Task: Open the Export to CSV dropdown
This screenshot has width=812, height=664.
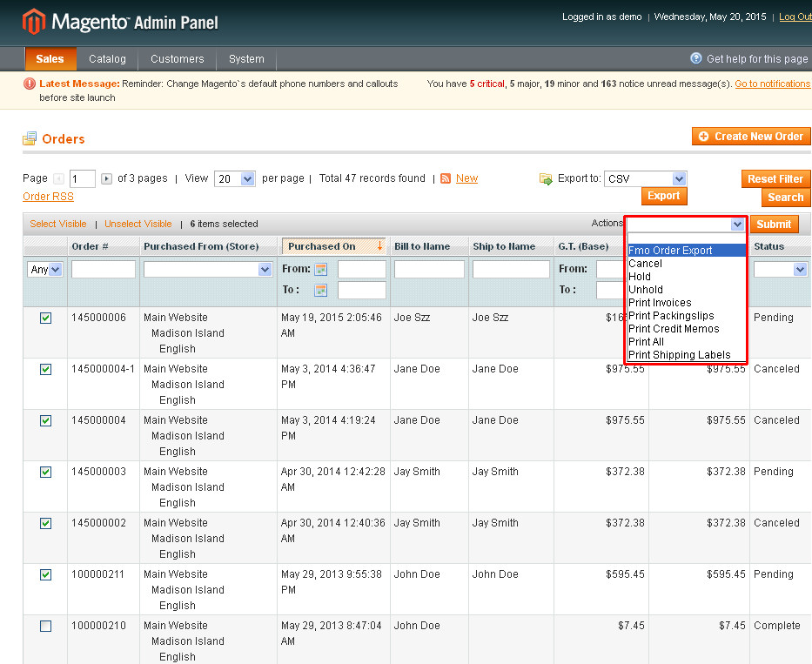Action: coord(645,178)
